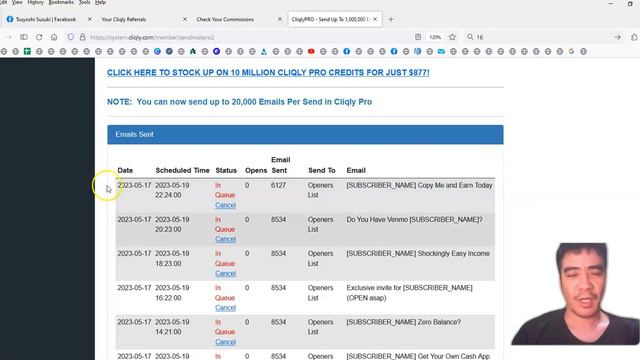View site security padlock icon
This screenshot has width=640, height=360.
(82, 37)
